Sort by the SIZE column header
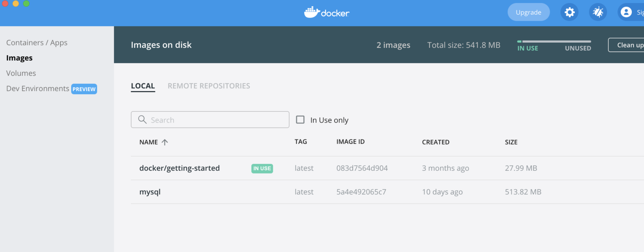The image size is (644, 252). coord(511,142)
